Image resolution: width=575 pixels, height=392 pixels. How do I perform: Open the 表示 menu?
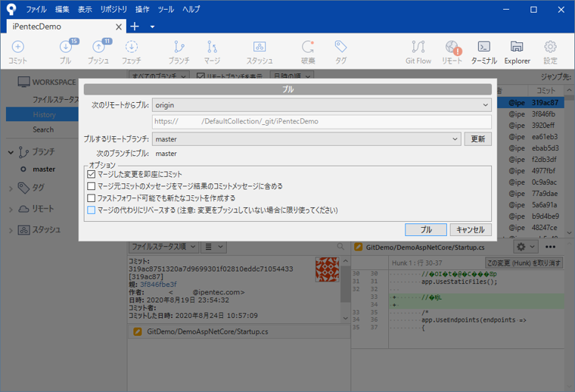[85, 9]
